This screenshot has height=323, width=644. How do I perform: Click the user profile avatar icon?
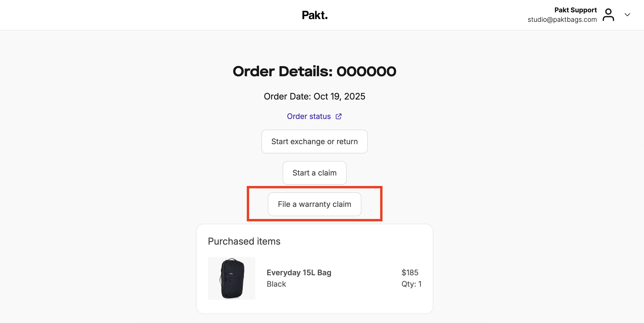(608, 15)
